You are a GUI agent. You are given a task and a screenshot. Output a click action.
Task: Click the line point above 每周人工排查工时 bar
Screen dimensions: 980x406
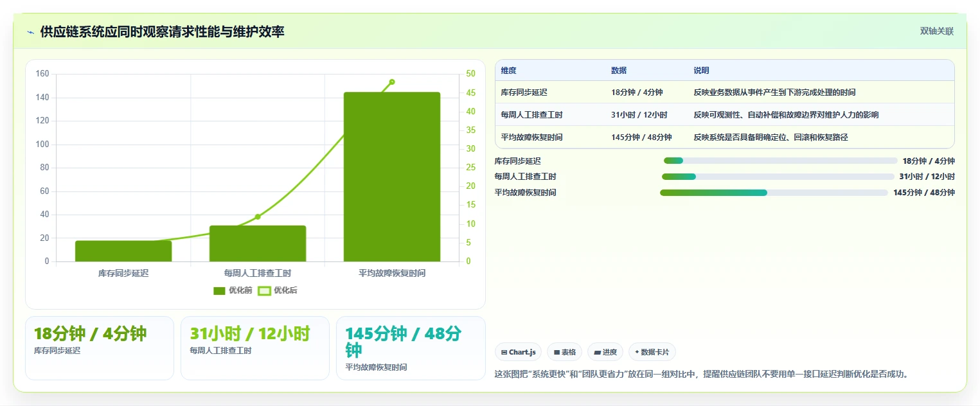(258, 216)
